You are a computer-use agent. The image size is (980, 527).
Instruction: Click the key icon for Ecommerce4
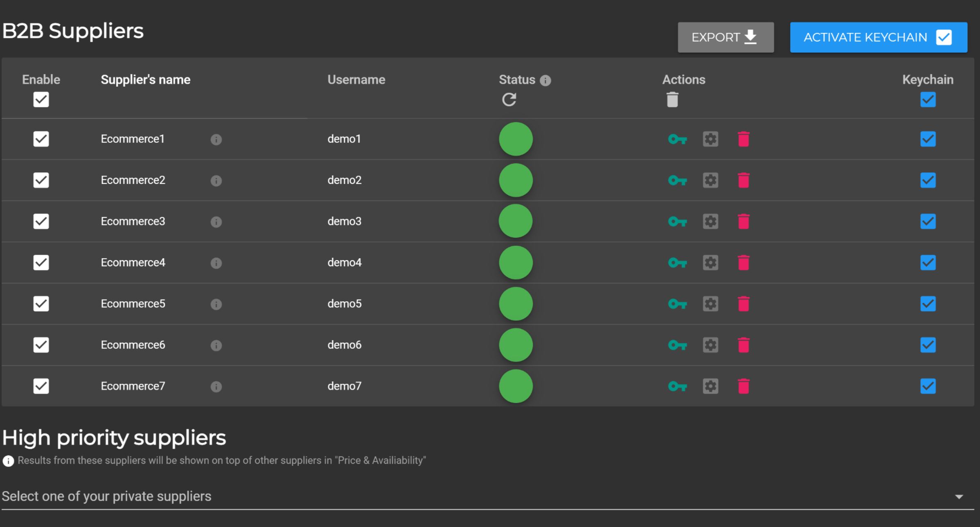point(677,263)
